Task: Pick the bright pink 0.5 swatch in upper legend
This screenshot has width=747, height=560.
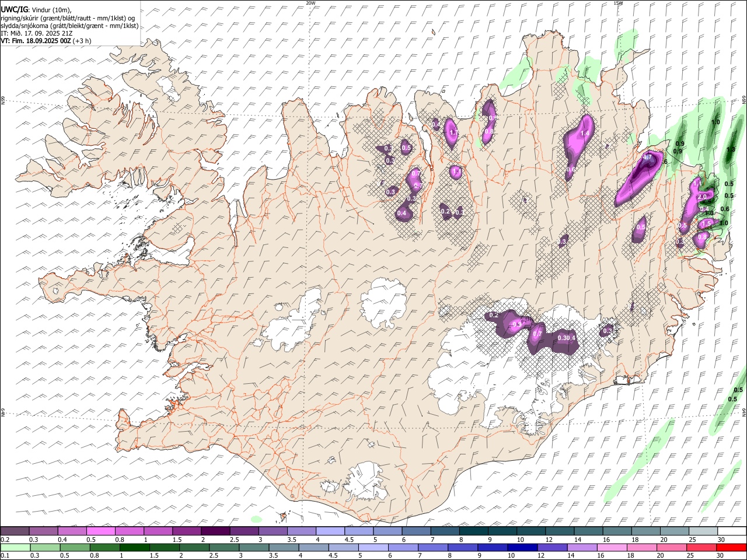Action: pyautogui.click(x=100, y=531)
